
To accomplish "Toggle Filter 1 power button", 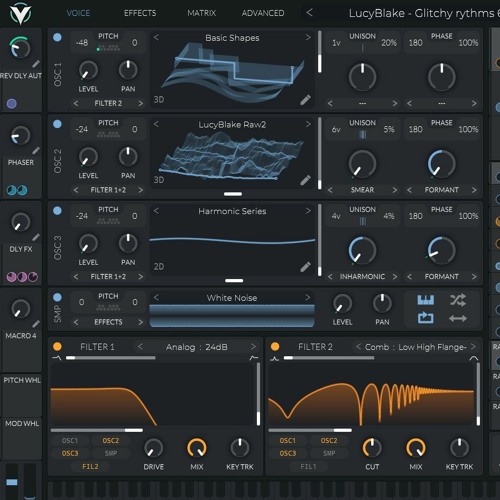I will [57, 347].
